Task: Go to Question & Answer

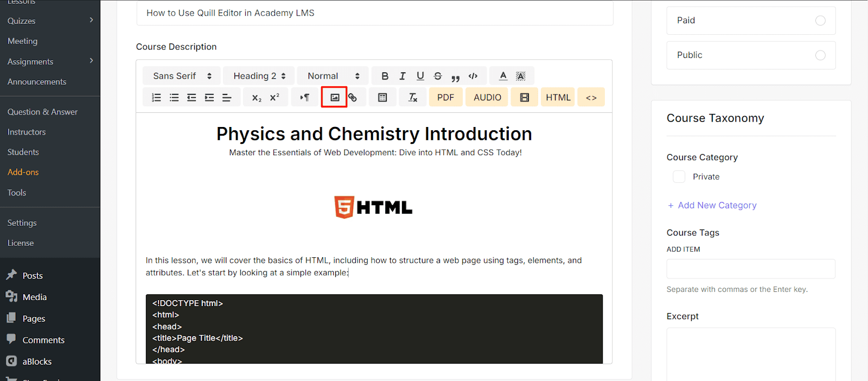Action: (42, 112)
